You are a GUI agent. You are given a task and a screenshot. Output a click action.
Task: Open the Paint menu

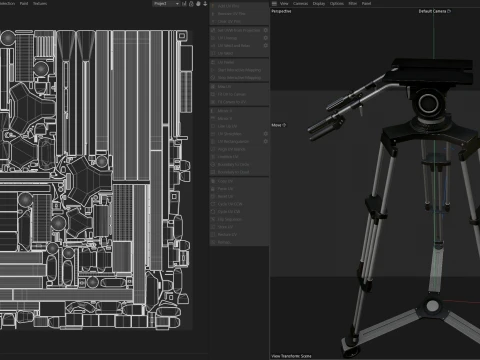coord(24,3)
